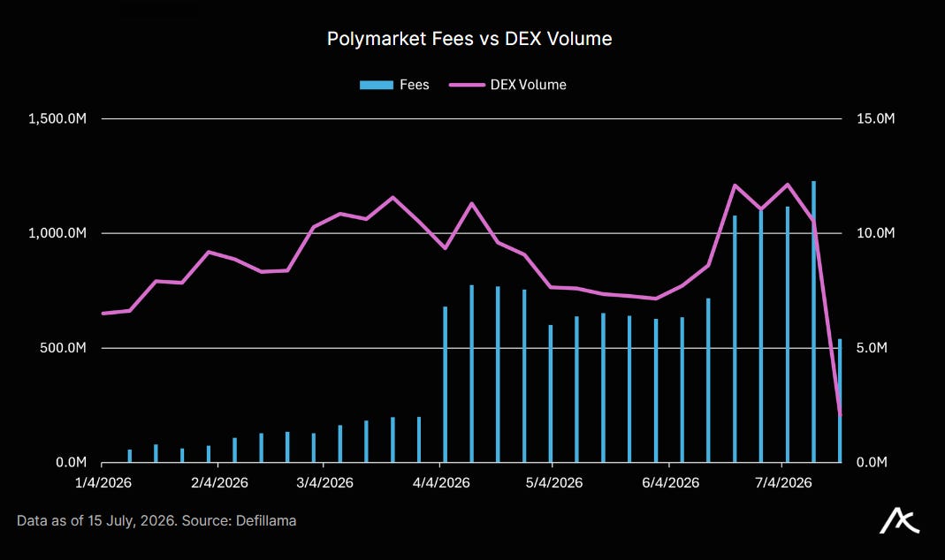Click the 7/4/2026 date label
Image resolution: width=945 pixels, height=560 pixels.
[x=783, y=483]
